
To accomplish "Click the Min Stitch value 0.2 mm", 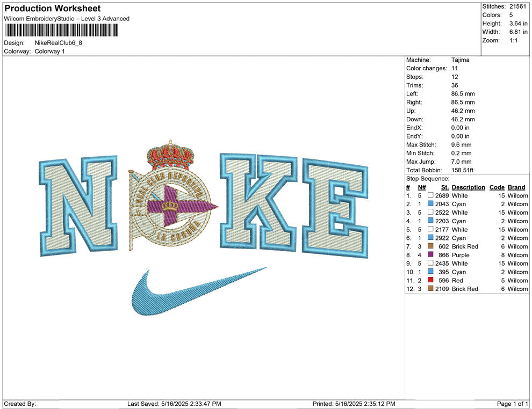I will 462,153.
